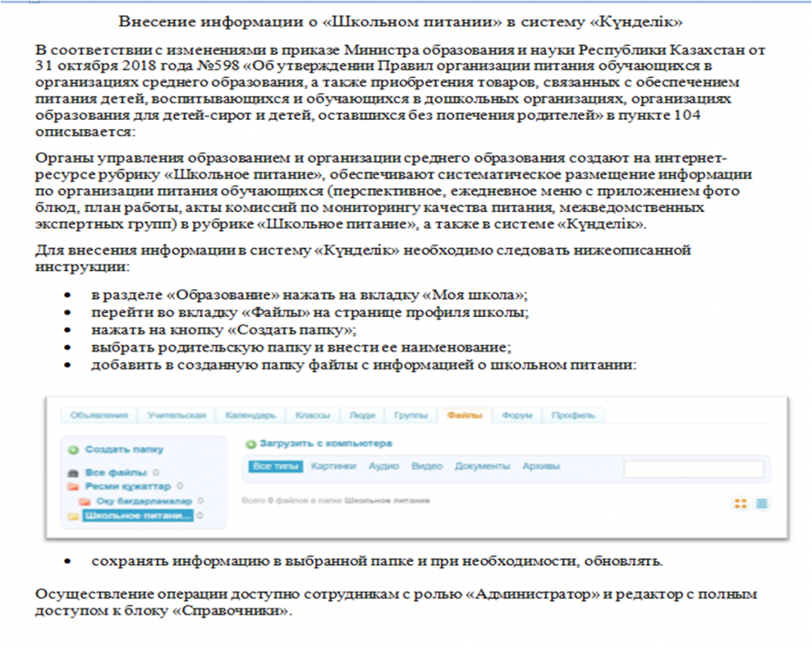Screen dimensions: 812x648
Task: Open the Оқу бағдарламалар subfolder
Action: (144, 502)
